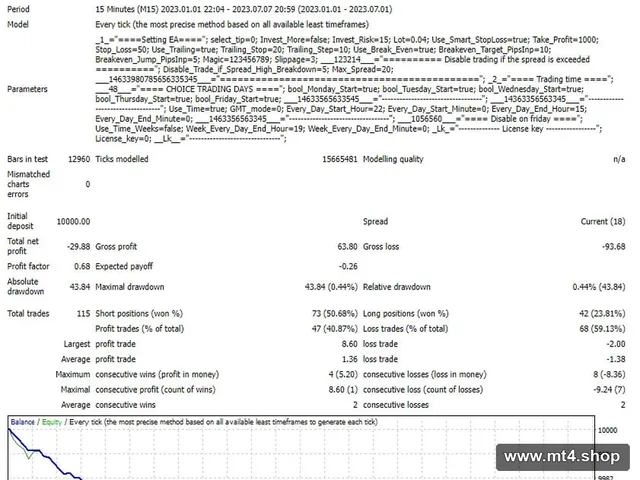Click the chart axis value 10000
Viewport: 640px width, 480px height.
(x=608, y=430)
